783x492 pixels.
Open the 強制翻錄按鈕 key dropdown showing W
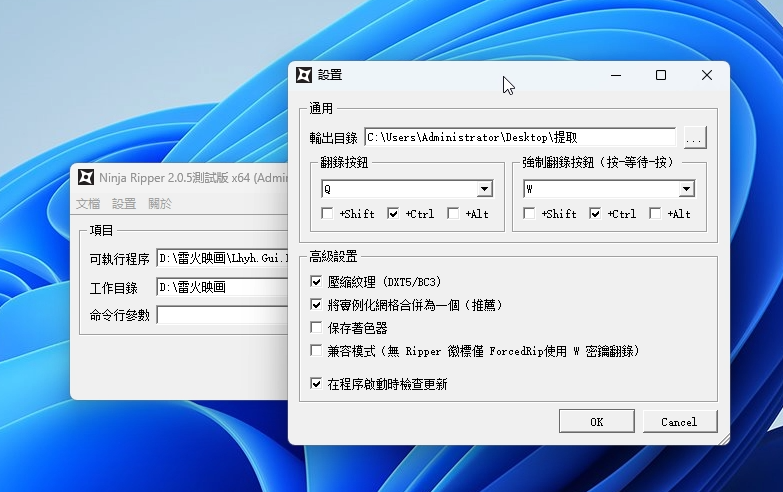pyautogui.click(x=609, y=189)
